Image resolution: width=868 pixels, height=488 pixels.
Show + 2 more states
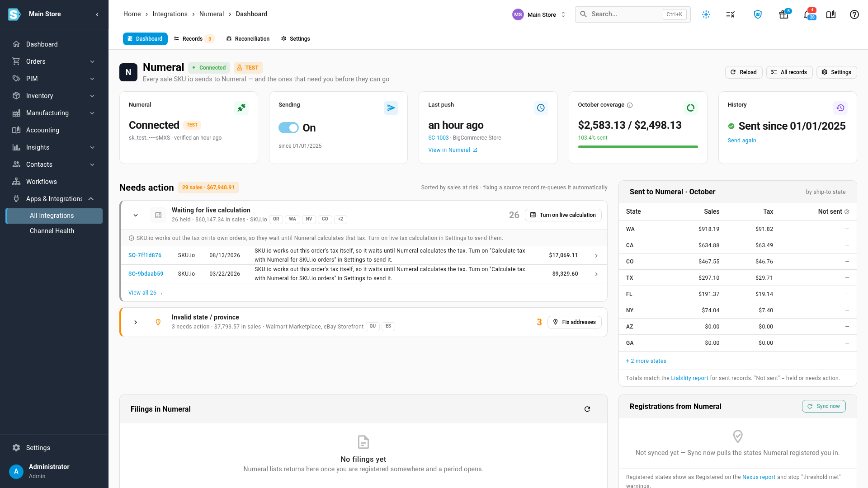[646, 361]
